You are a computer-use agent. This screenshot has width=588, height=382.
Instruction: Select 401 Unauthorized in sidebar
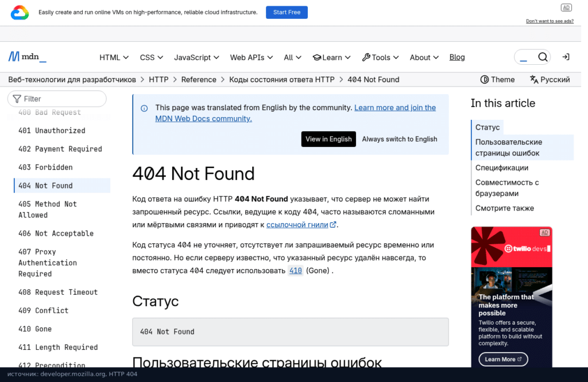(x=52, y=131)
